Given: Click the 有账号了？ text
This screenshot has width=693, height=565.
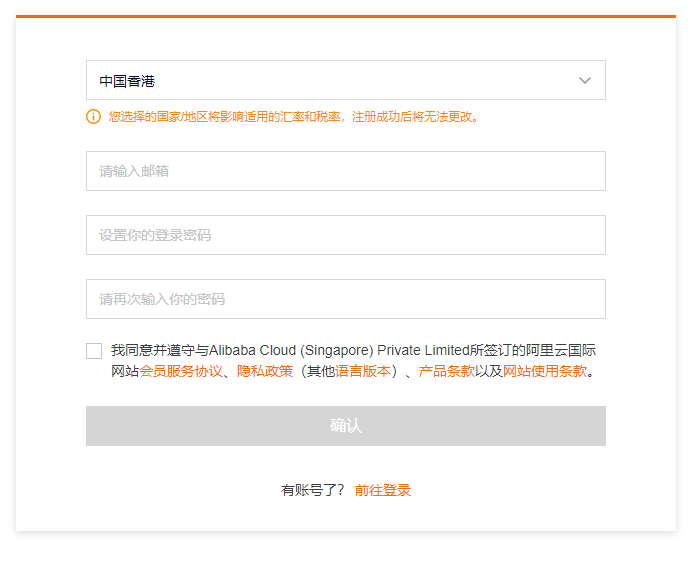Looking at the screenshot, I should point(313,490).
